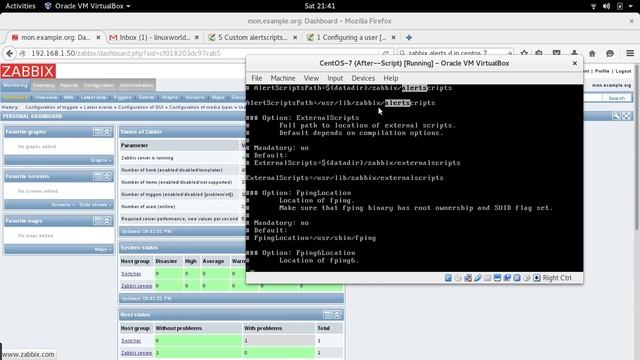Click the VirtualBox hard disk status icon
The image size is (640, 360).
pyautogui.click(x=448, y=278)
